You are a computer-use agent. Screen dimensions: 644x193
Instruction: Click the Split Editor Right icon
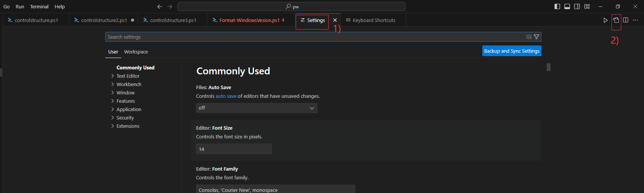625,20
